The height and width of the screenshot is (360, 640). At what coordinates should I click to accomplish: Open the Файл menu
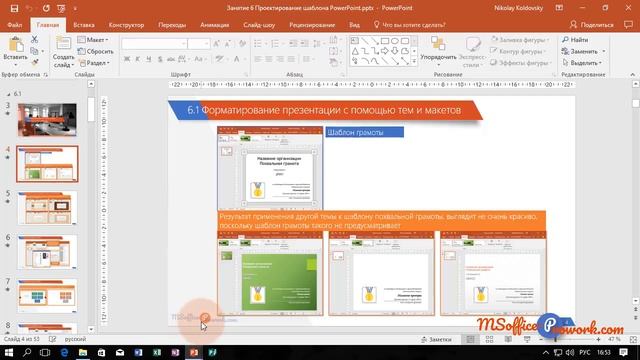15,25
